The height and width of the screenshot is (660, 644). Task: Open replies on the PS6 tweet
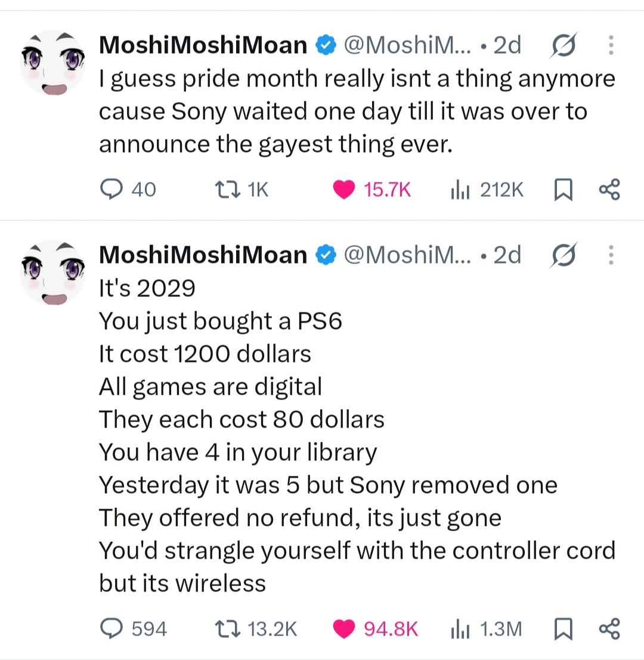tap(134, 629)
